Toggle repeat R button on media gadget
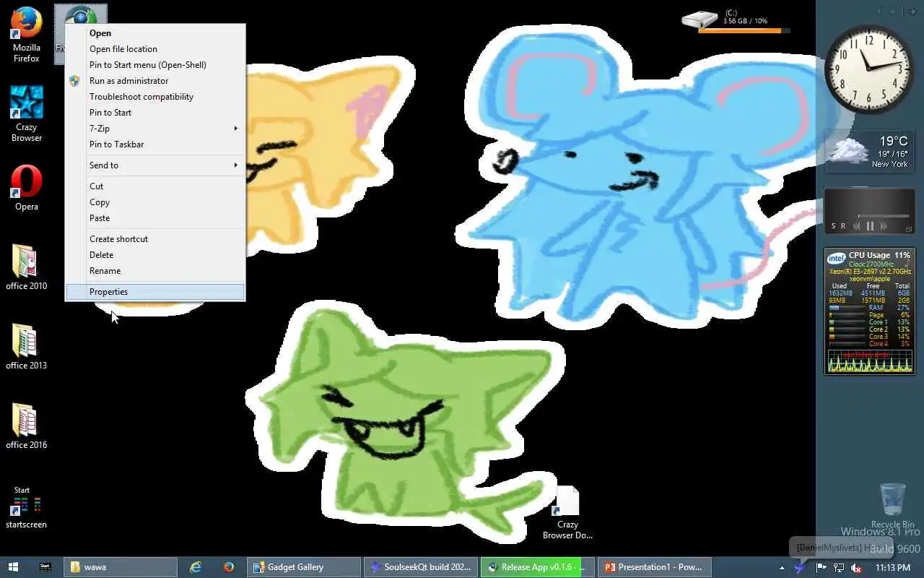The width and height of the screenshot is (924, 578). pyautogui.click(x=842, y=226)
